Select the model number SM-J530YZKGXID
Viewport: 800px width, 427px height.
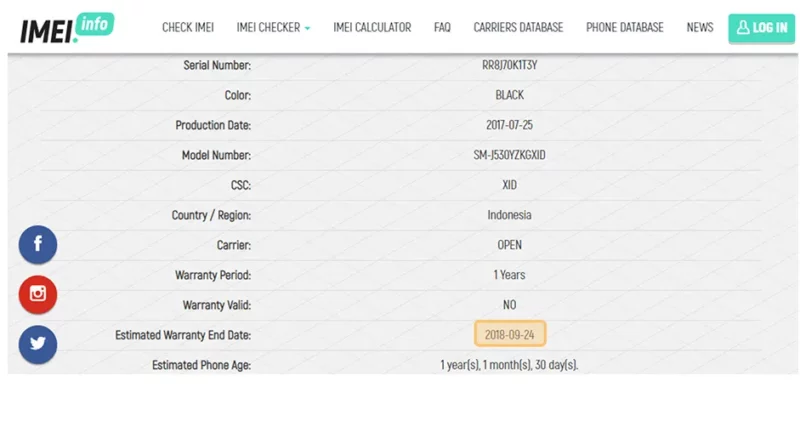(510, 155)
